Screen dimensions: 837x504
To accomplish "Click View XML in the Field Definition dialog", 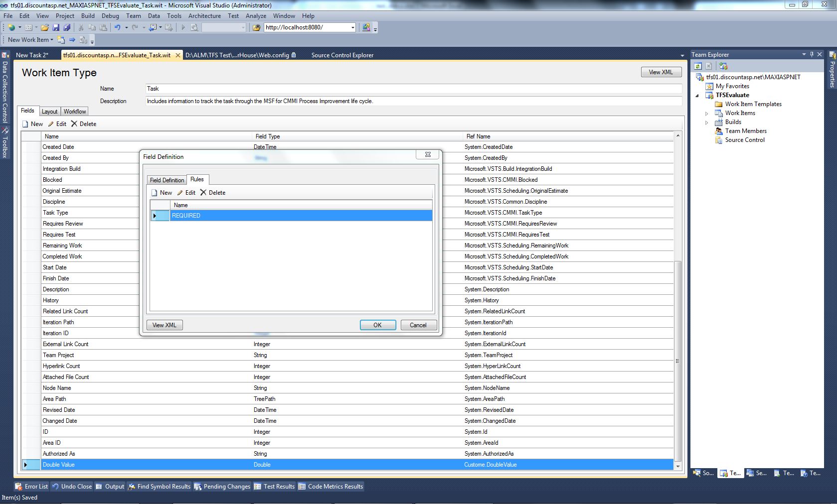I will (x=165, y=325).
